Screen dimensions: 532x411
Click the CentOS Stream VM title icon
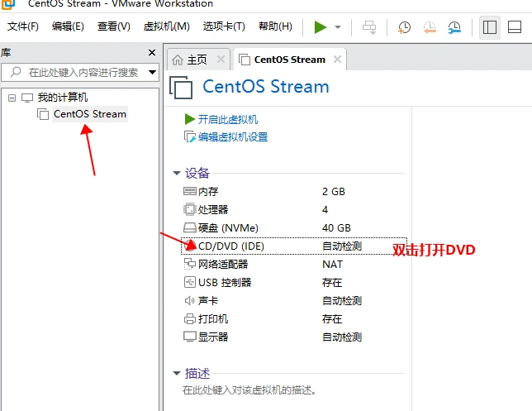point(181,88)
